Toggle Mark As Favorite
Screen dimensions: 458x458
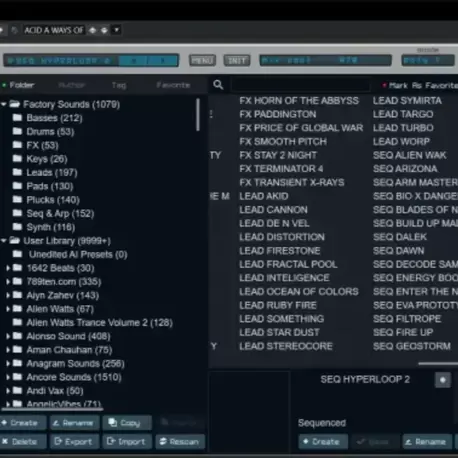point(420,85)
